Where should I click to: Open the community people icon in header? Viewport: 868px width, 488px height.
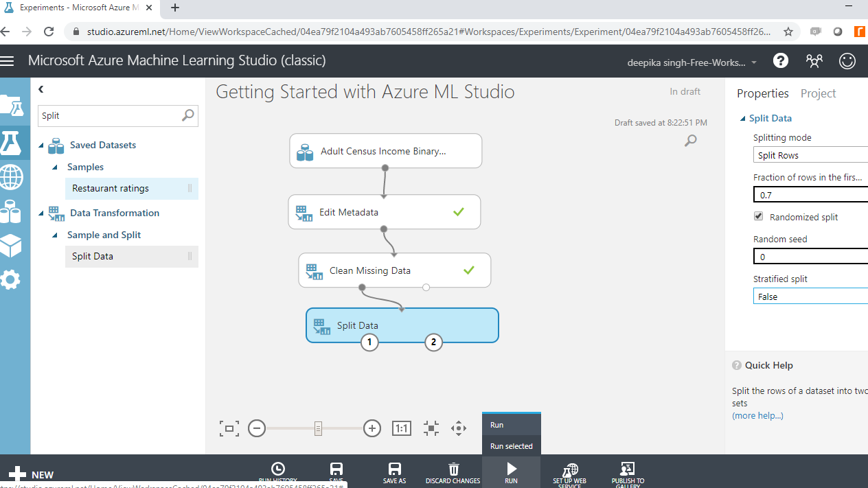click(814, 60)
